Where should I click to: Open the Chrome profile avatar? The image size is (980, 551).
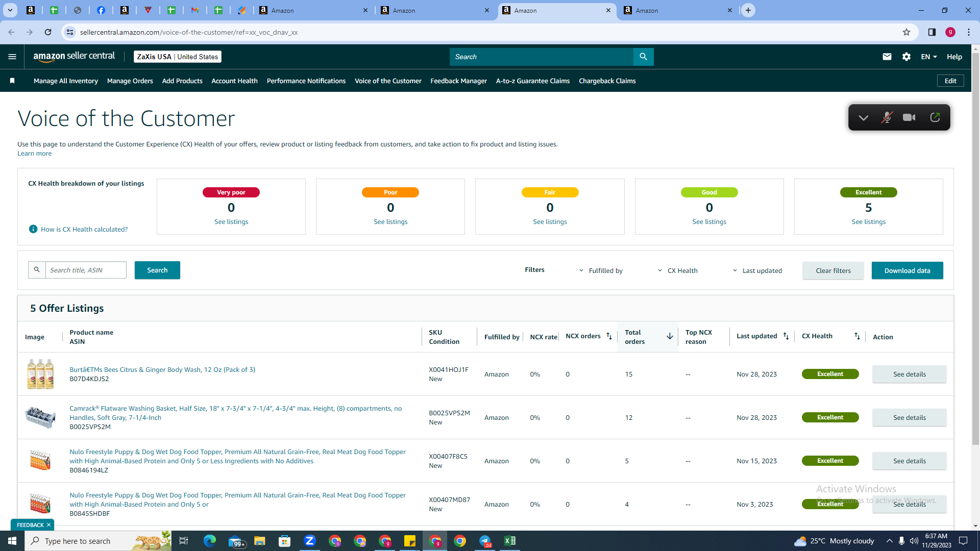950,32
